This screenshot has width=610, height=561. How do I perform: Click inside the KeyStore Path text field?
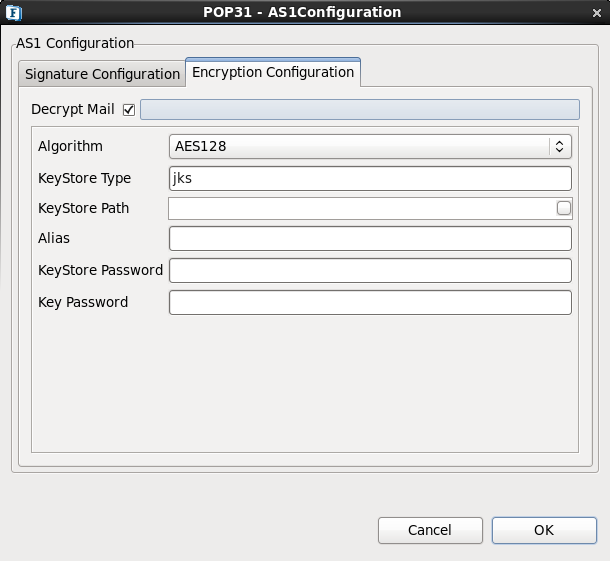(x=362, y=209)
